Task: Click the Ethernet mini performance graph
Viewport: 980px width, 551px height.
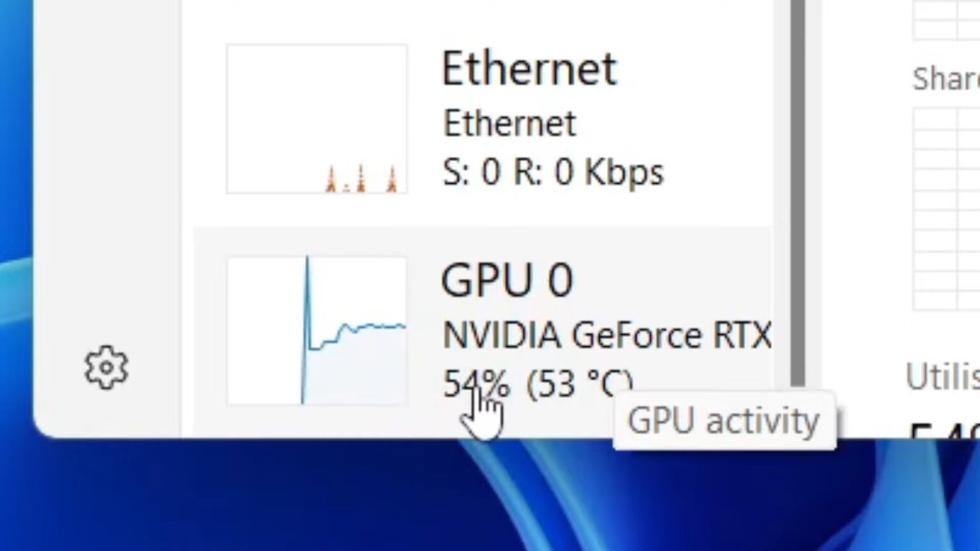Action: (316, 119)
